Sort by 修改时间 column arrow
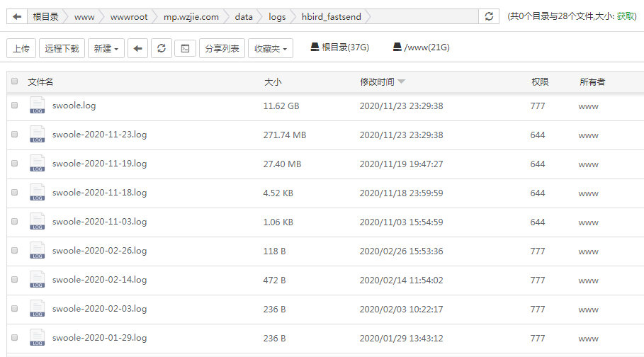The height and width of the screenshot is (357, 644). [402, 82]
